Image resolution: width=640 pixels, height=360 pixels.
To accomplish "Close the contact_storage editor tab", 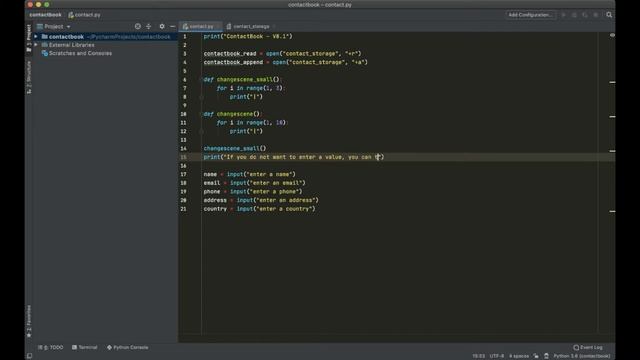I will pyautogui.click(x=273, y=27).
